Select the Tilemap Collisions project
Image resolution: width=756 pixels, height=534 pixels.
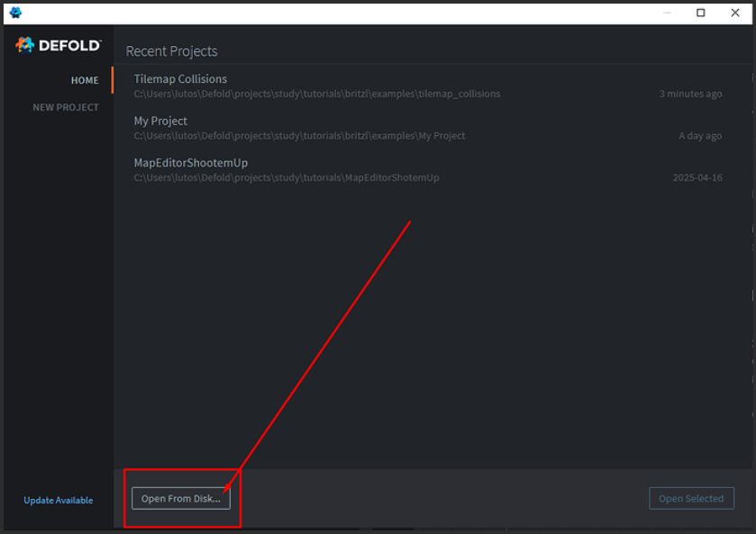click(x=428, y=86)
